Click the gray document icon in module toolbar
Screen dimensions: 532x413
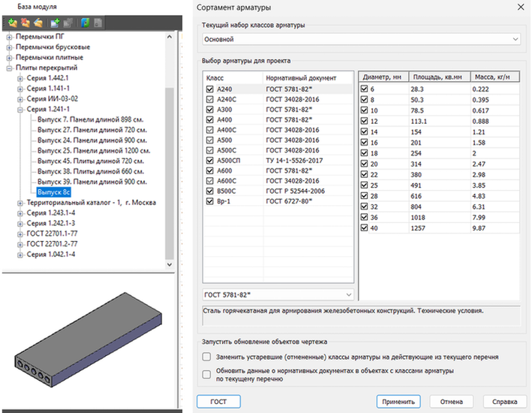(x=97, y=23)
